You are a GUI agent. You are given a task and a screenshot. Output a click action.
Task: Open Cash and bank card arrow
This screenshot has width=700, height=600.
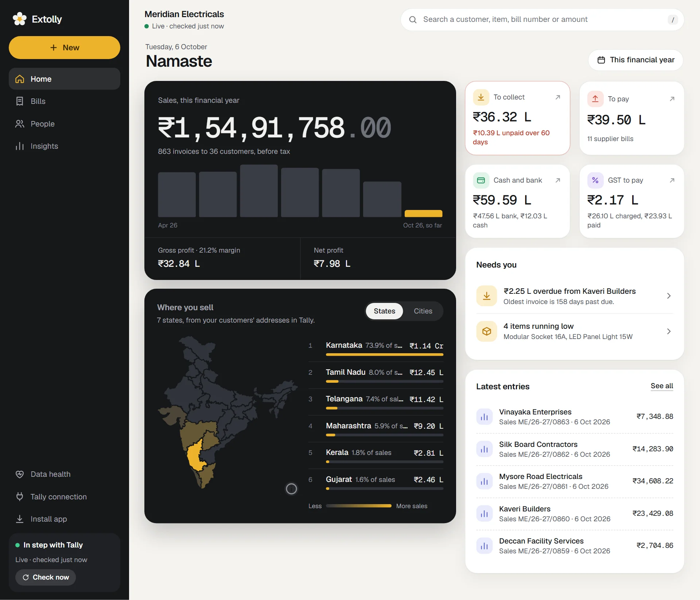(x=558, y=180)
